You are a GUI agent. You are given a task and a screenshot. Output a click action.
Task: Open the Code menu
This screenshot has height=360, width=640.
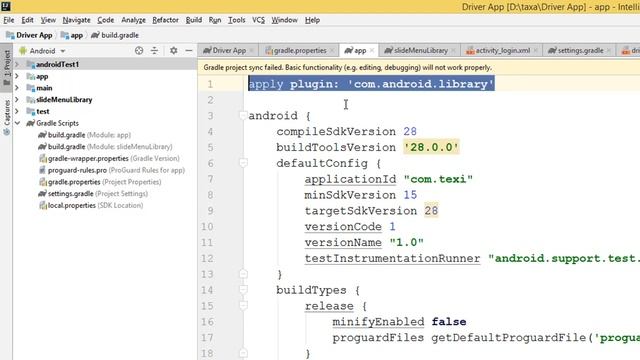tap(106, 20)
